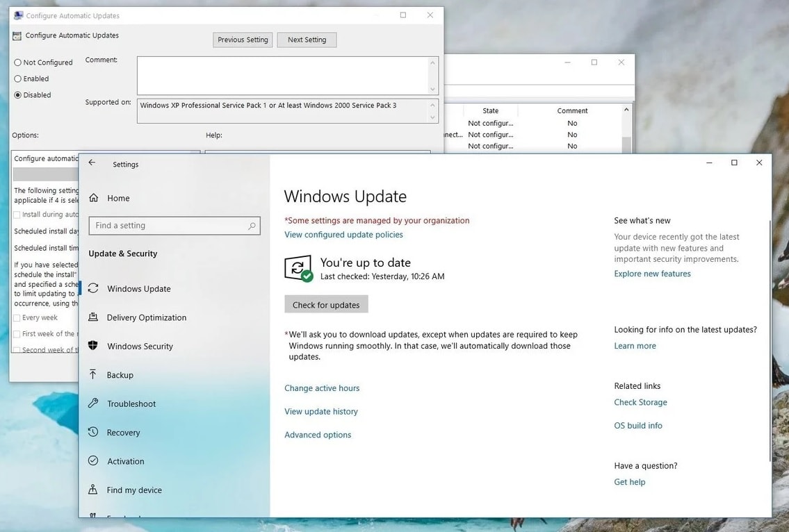Open View update history link
The height and width of the screenshot is (532, 789).
[x=321, y=411]
